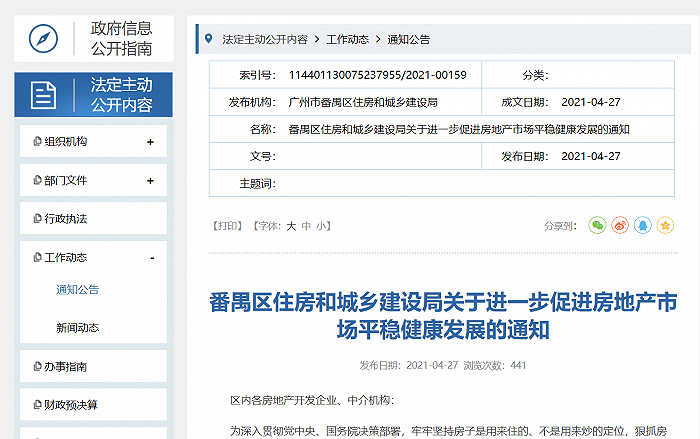The image size is (700, 439).
Task: Click the 分享到 label
Action: pyautogui.click(x=560, y=226)
